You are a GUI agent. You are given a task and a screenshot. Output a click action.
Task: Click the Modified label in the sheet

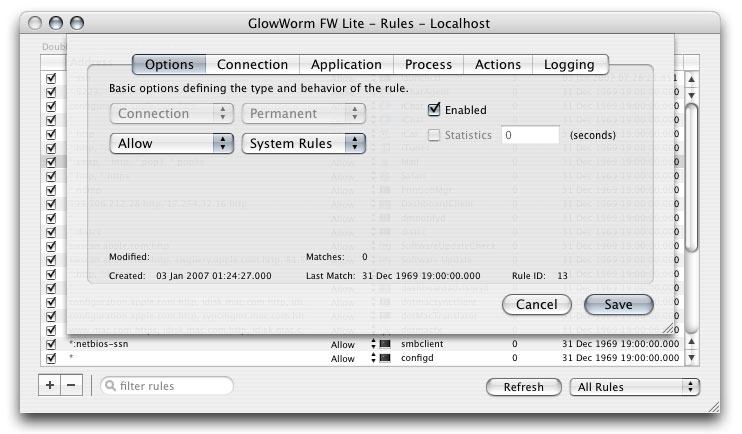point(129,257)
